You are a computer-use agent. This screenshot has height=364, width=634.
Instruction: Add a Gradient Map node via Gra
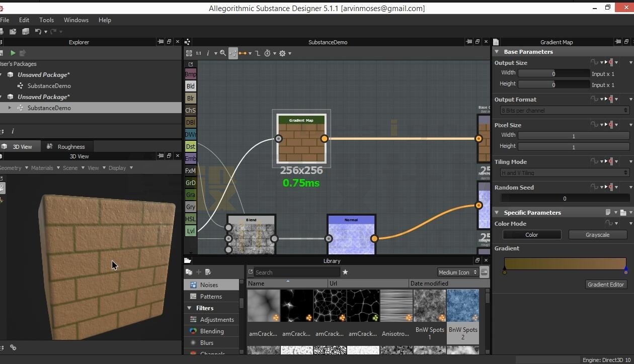click(x=190, y=195)
